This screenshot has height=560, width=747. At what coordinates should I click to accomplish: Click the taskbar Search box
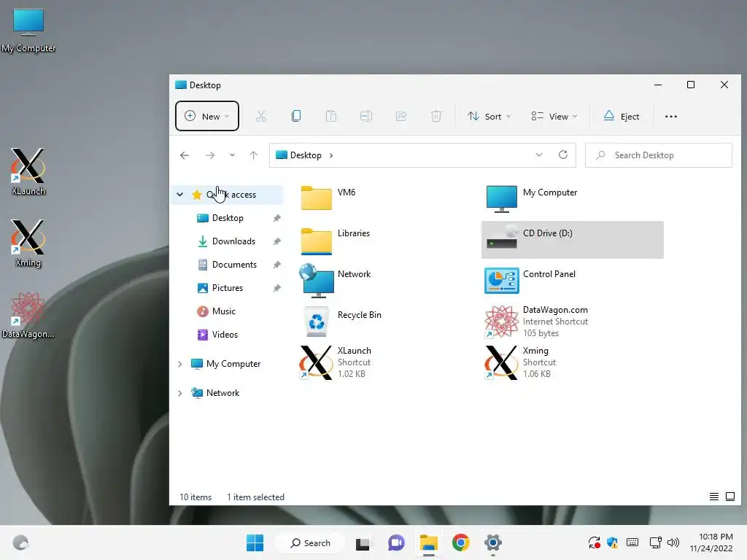click(x=311, y=542)
